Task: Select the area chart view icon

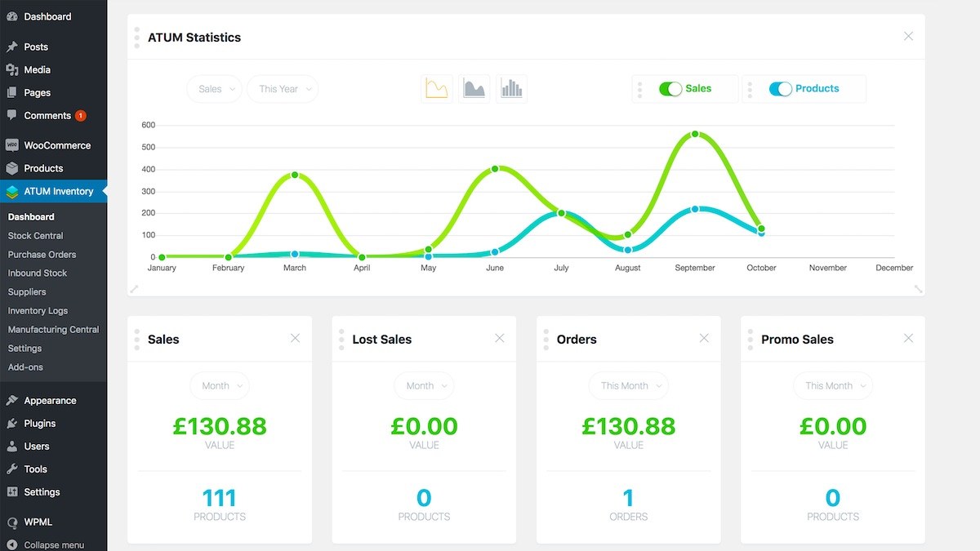Action: (x=474, y=88)
